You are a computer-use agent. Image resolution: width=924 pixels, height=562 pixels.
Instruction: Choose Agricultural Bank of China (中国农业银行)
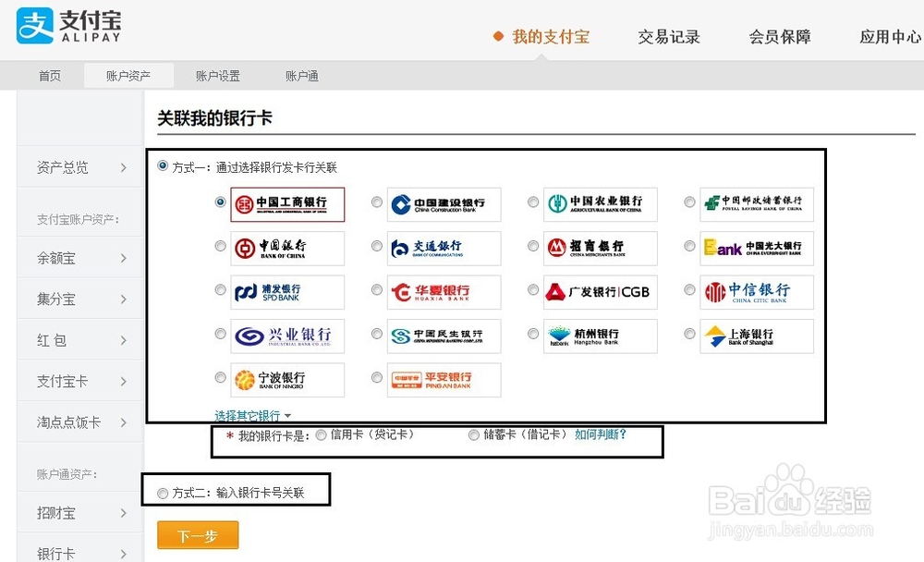(x=600, y=203)
